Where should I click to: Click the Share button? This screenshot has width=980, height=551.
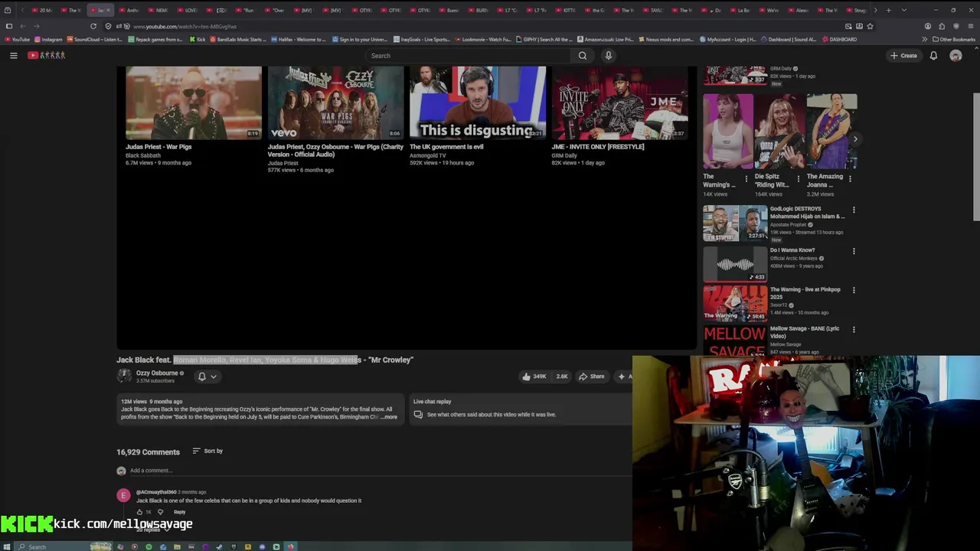coord(592,377)
